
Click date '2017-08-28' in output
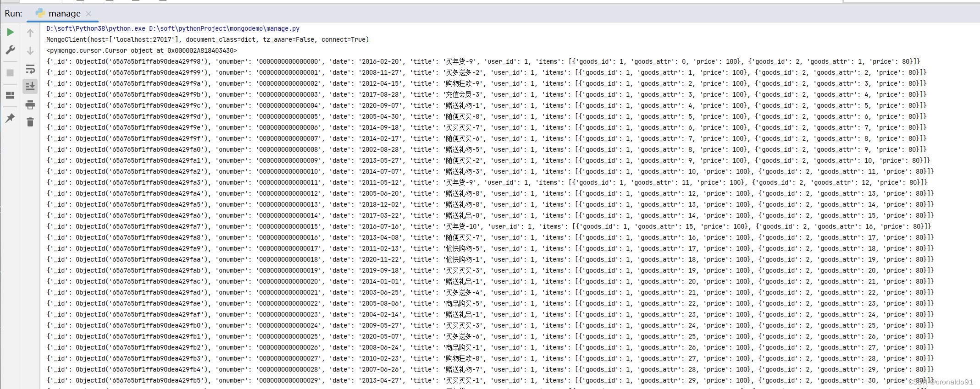pos(380,94)
